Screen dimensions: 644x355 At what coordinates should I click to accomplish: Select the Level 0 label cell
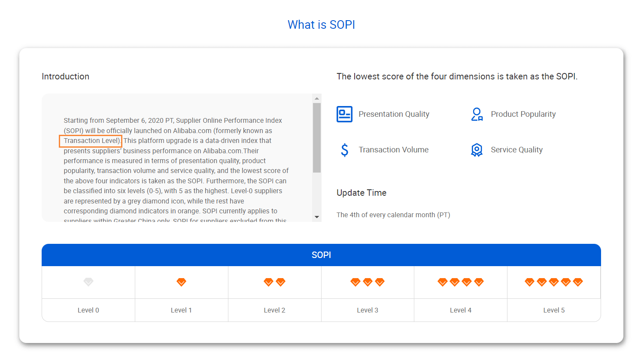point(88,310)
